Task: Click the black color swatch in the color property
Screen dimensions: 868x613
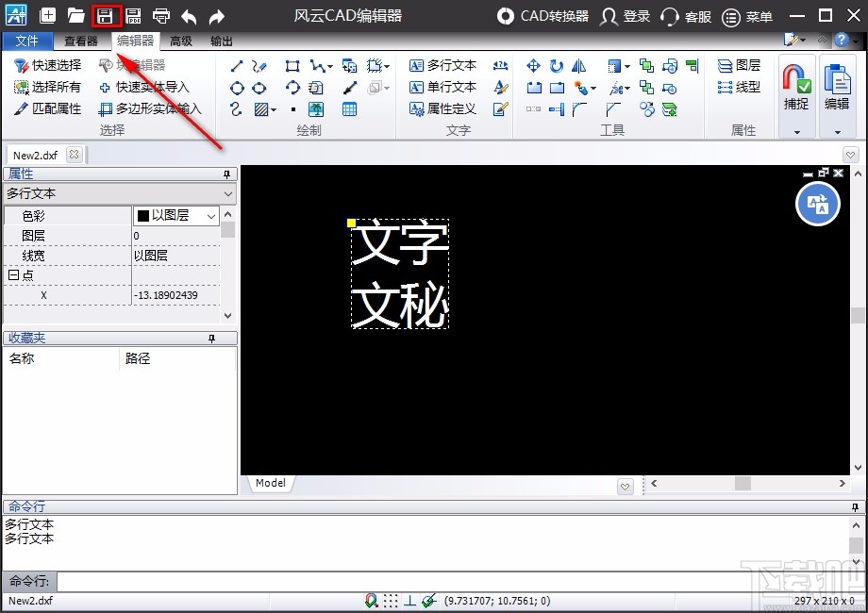Action: pyautogui.click(x=143, y=216)
